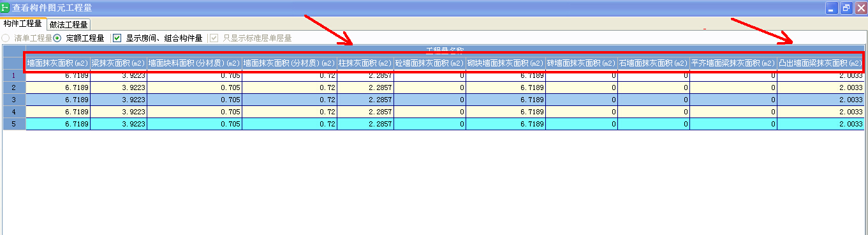Minimize the 查看构件图元工程量 window
868x235 pixels.
point(832,8)
